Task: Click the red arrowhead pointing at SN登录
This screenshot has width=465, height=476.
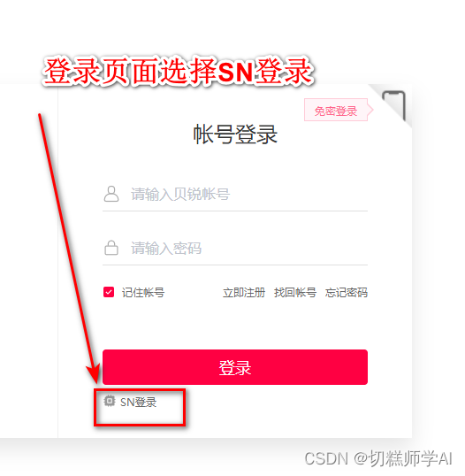Action: pyautogui.click(x=94, y=373)
